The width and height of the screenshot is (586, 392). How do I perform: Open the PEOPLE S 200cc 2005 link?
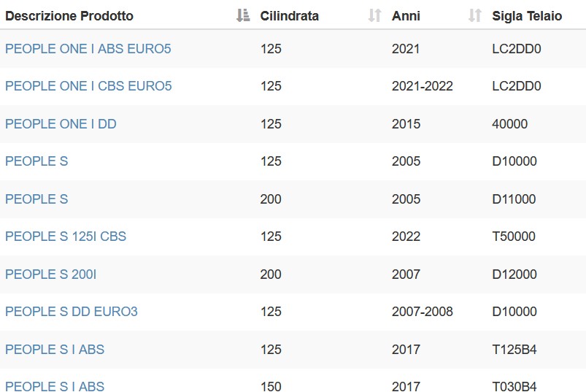pos(36,199)
